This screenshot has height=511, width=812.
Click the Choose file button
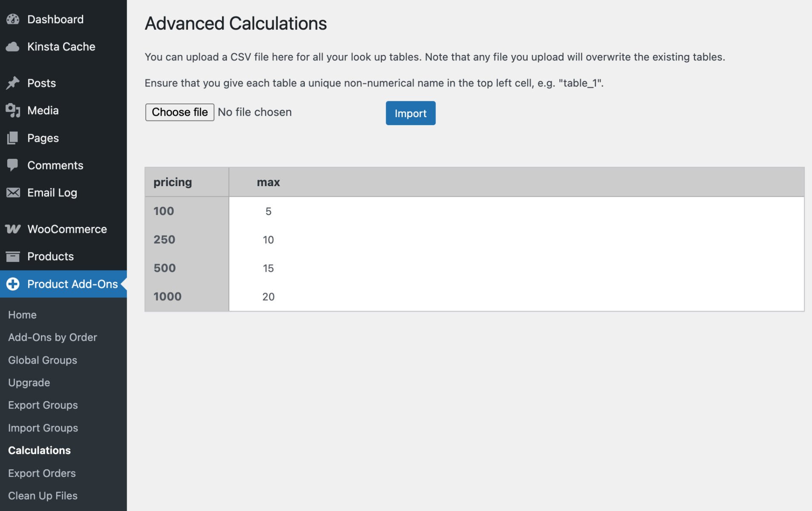point(179,112)
